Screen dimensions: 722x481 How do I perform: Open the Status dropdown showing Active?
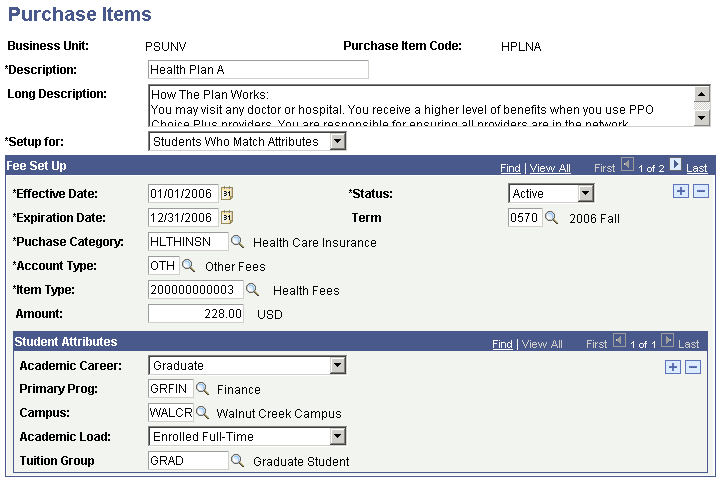585,193
